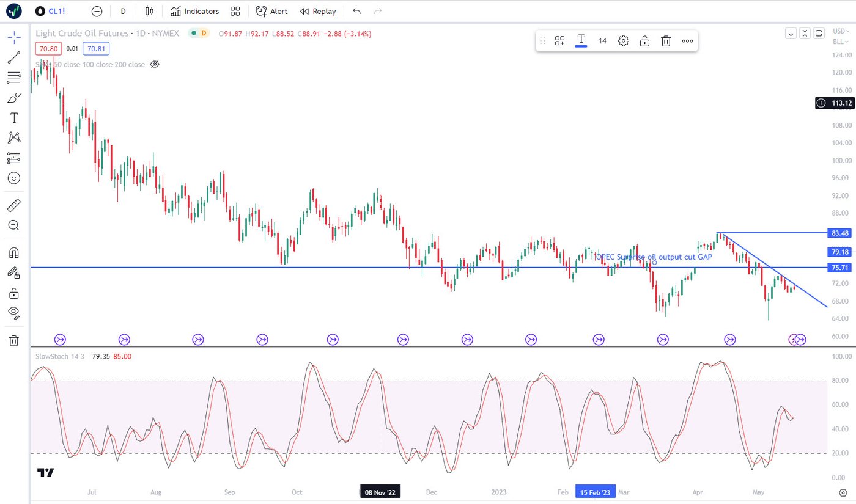The width and height of the screenshot is (856, 504).
Task: Open font size 14 dropdown
Action: [602, 41]
